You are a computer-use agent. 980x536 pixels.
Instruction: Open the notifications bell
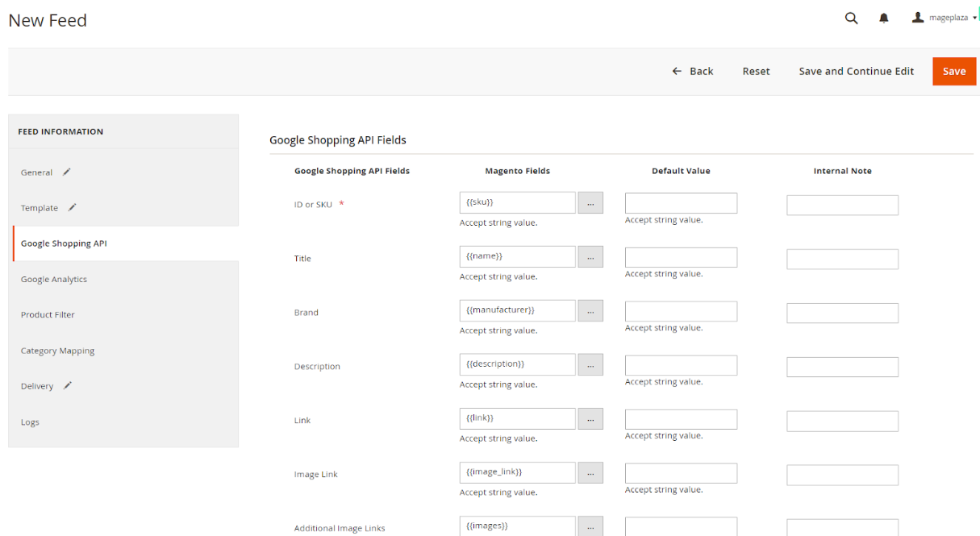point(884,19)
